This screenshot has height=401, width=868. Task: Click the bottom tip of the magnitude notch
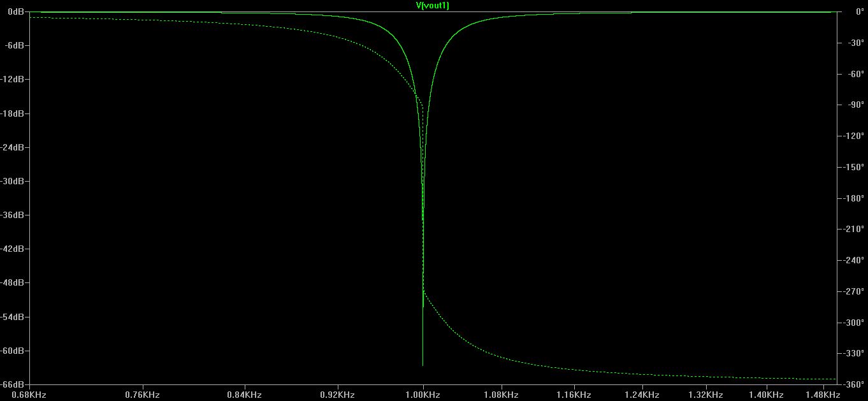(x=423, y=365)
